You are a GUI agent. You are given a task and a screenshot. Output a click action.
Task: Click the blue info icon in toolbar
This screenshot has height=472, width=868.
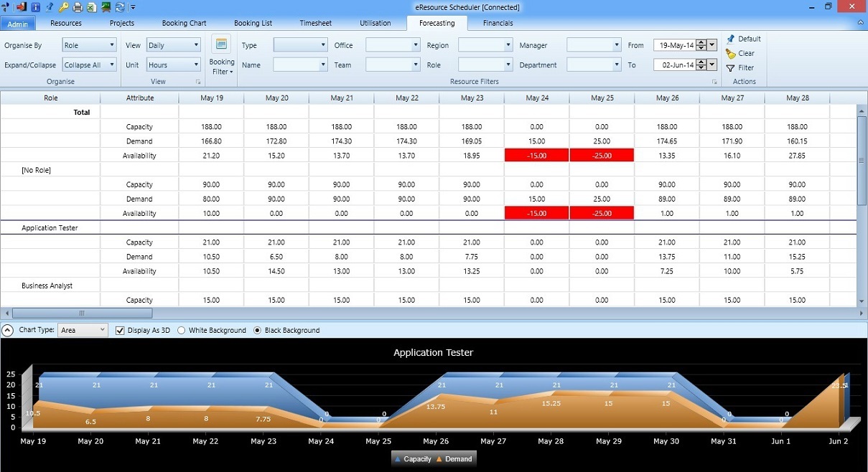[x=35, y=7]
